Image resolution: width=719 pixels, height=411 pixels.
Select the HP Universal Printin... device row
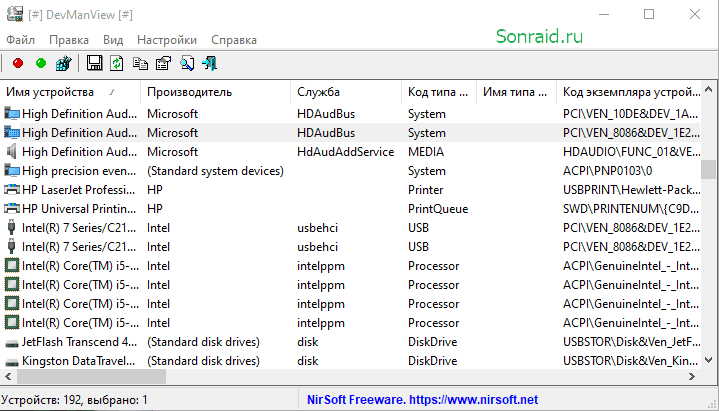click(351, 209)
